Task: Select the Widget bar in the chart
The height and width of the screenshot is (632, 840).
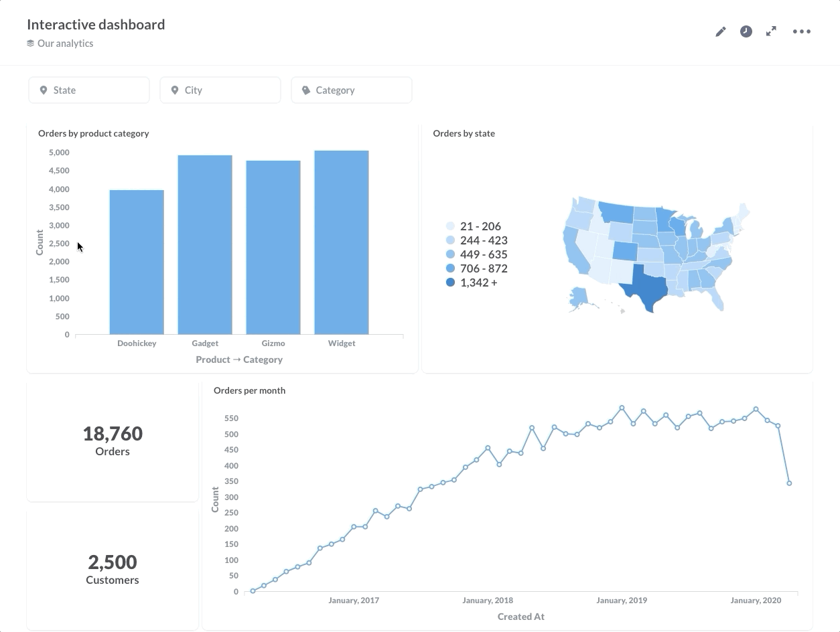Action: click(x=342, y=242)
